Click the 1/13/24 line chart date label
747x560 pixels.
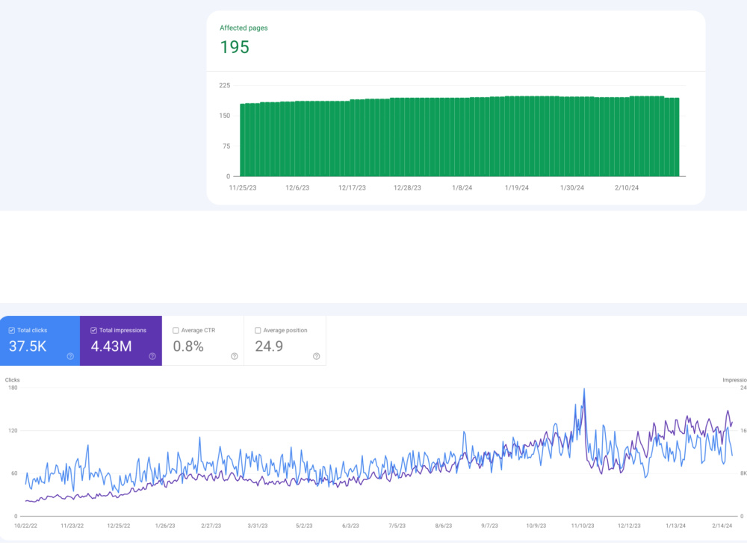675,526
